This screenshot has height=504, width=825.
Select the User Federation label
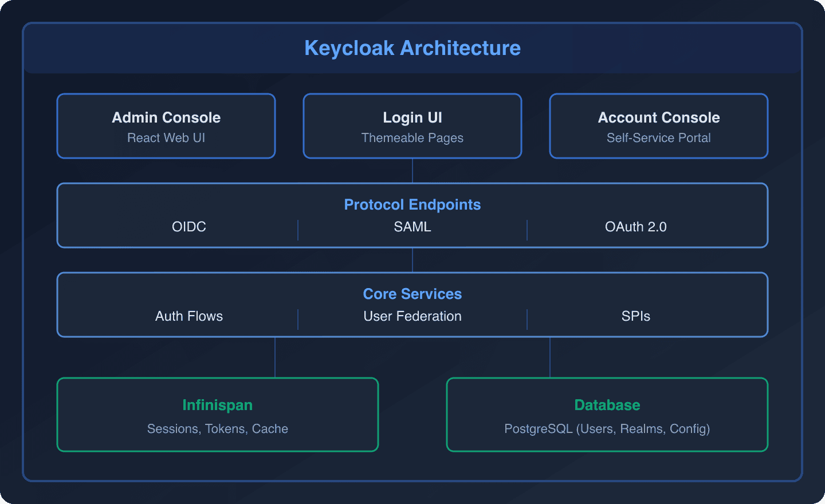point(412,316)
